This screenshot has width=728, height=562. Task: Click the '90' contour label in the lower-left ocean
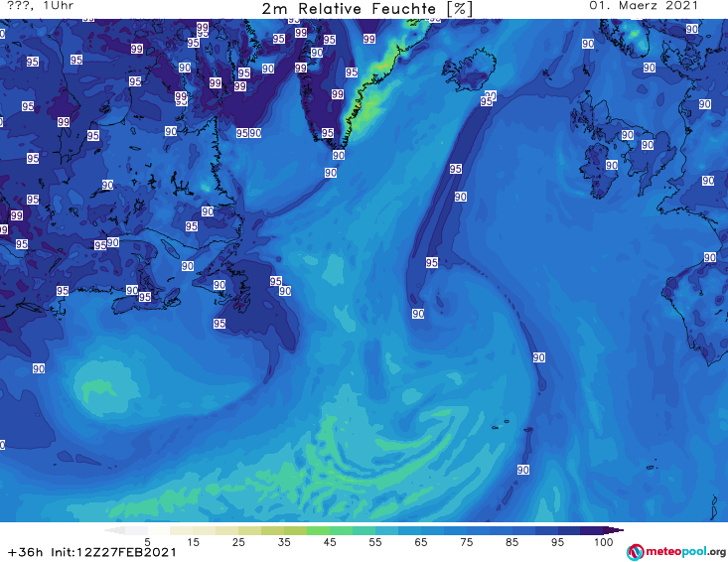39,368
